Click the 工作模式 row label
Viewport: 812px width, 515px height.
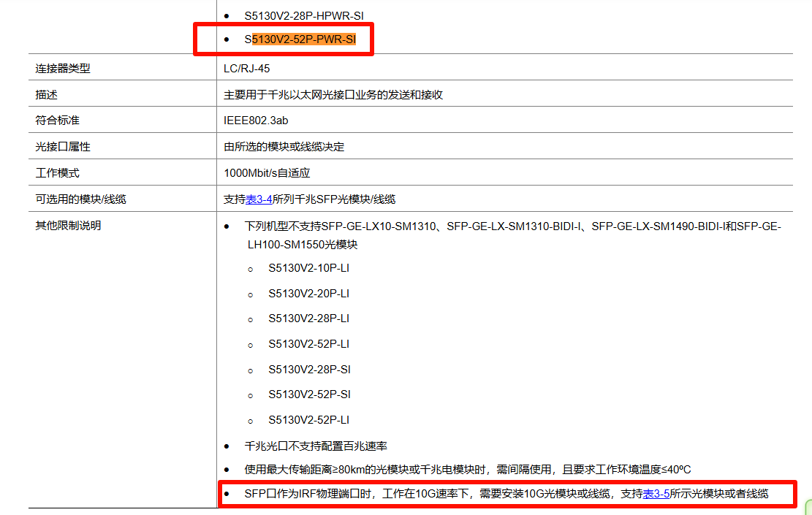(x=58, y=173)
